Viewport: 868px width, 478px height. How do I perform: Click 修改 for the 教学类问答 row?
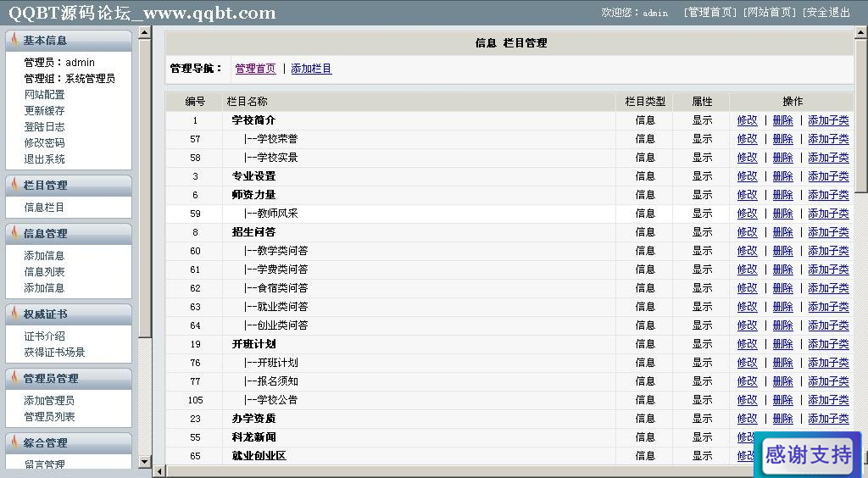[x=748, y=251]
